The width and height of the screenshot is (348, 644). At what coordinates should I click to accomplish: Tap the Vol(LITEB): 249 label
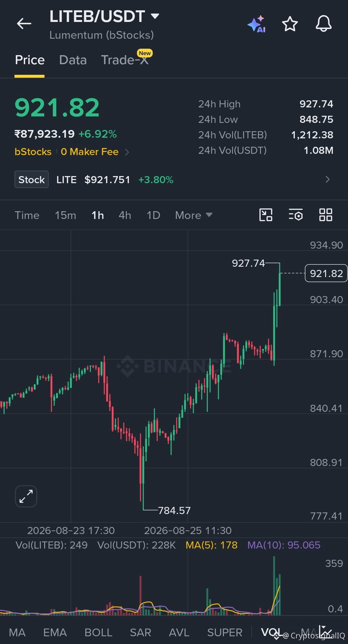pyautogui.click(x=52, y=545)
